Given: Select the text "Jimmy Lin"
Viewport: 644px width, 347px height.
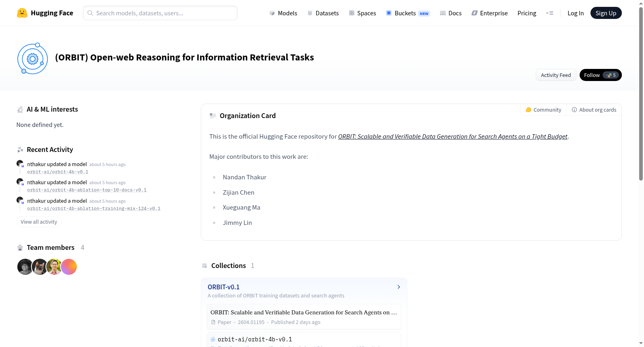Looking at the screenshot, I should click(237, 223).
